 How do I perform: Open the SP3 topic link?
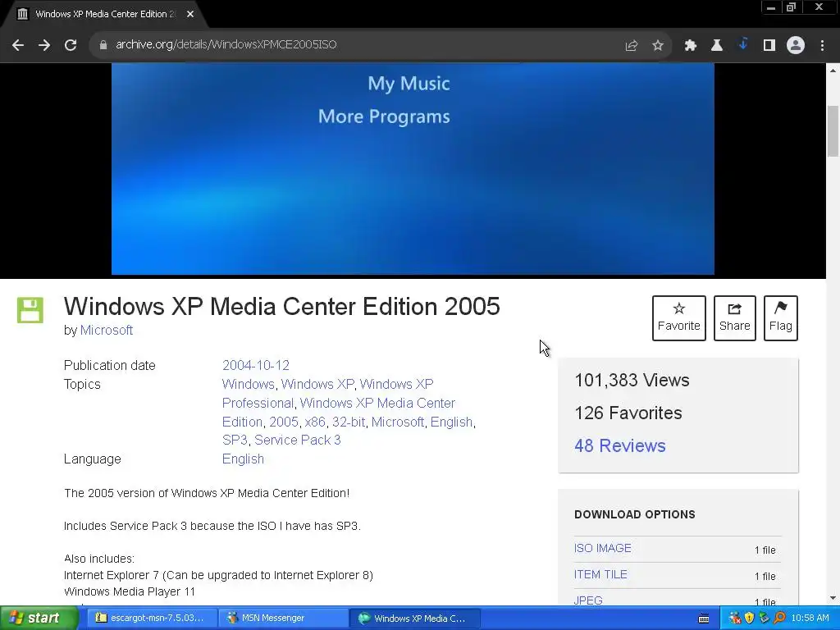pyautogui.click(x=235, y=440)
